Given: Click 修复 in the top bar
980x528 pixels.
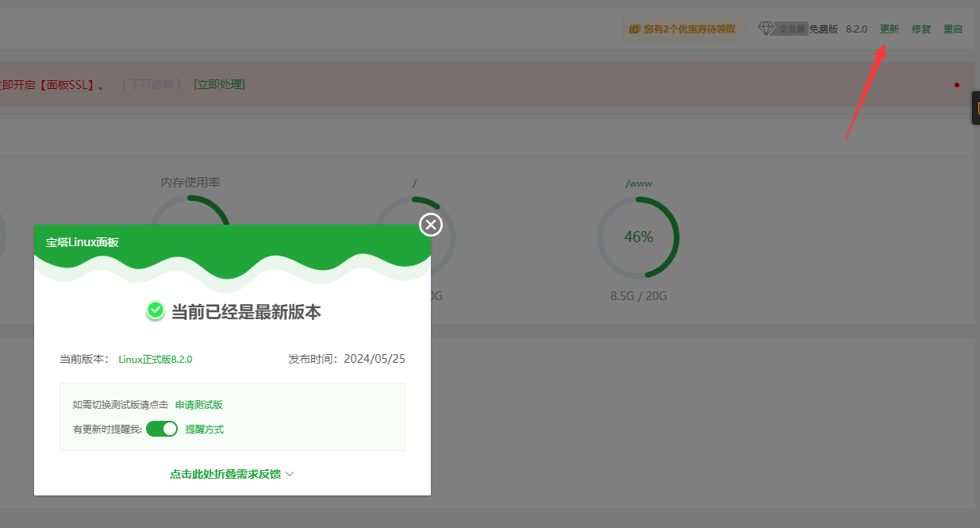Looking at the screenshot, I should (921, 29).
